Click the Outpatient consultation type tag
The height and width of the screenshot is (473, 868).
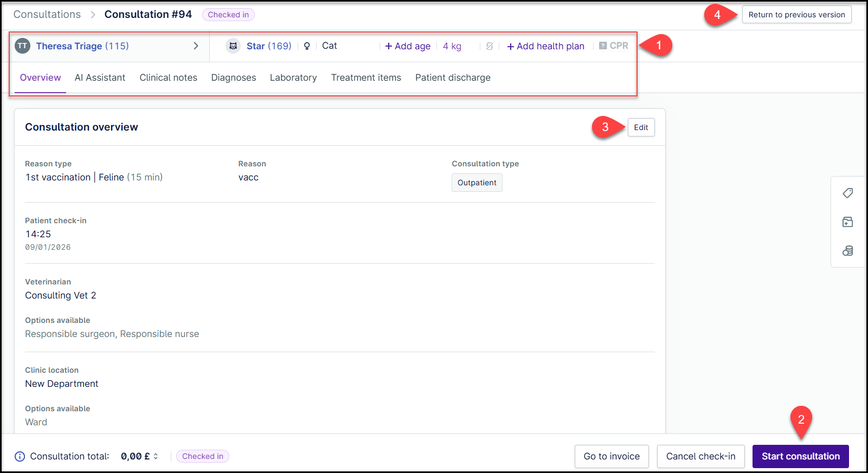click(477, 183)
